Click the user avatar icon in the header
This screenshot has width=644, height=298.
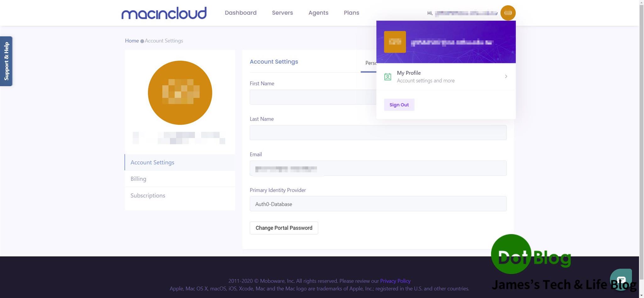[x=508, y=13]
